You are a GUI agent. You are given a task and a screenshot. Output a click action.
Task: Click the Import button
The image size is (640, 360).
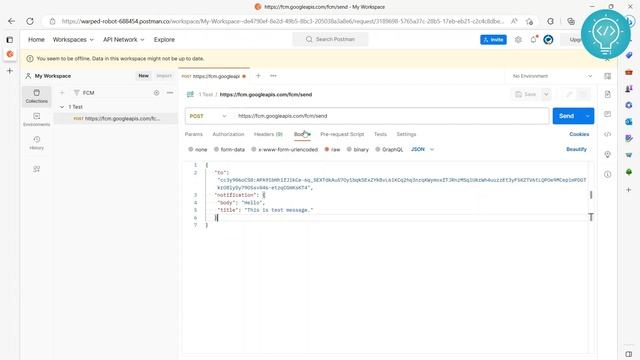coord(164,76)
